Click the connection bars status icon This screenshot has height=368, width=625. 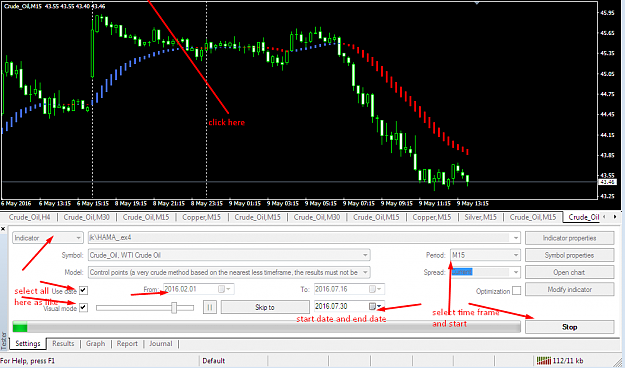click(544, 361)
